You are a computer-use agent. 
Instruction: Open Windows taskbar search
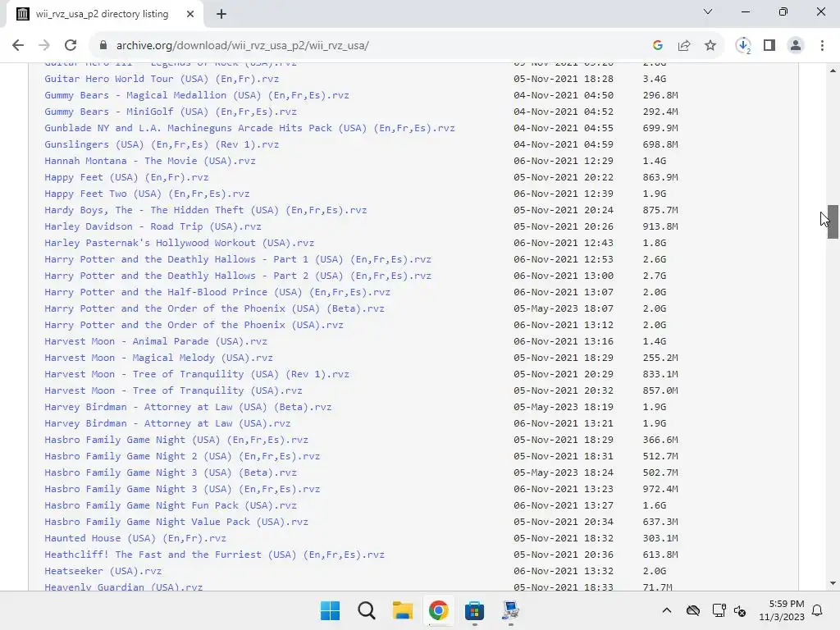(367, 610)
